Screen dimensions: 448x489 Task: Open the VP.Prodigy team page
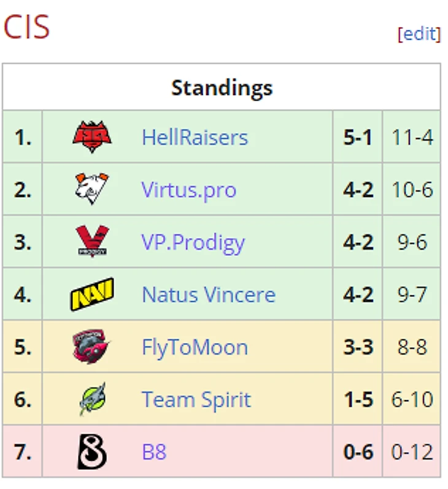[x=193, y=242]
